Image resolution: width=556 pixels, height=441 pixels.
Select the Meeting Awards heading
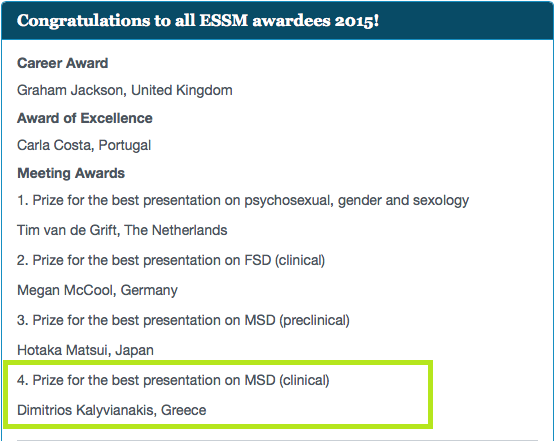[71, 173]
